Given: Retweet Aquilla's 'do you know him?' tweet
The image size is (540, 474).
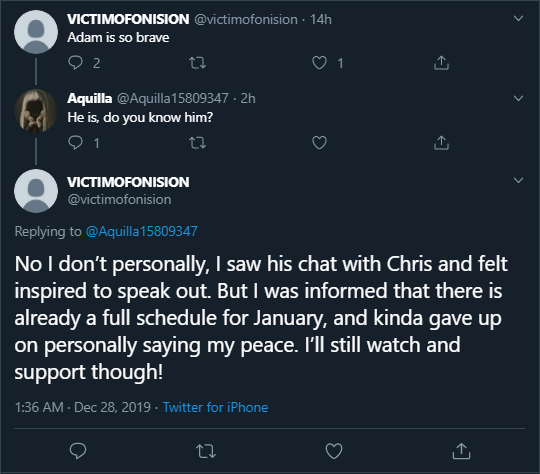Looking at the screenshot, I should click(197, 143).
